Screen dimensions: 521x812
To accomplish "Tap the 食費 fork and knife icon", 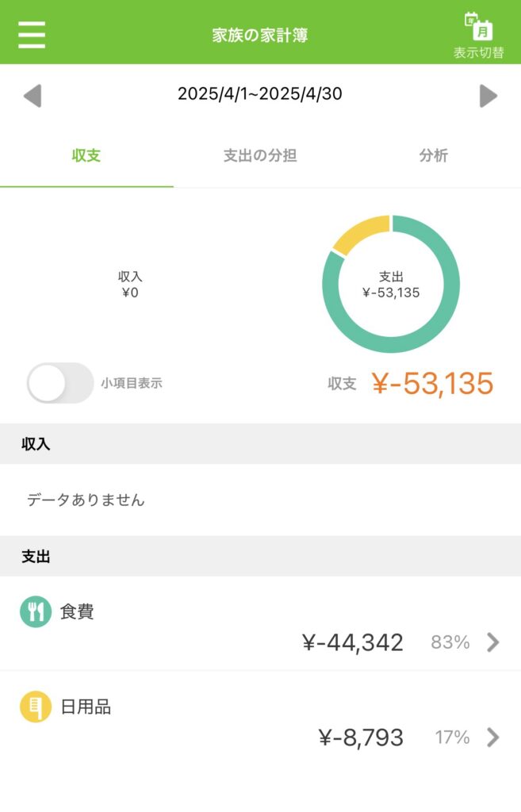I will tap(36, 611).
